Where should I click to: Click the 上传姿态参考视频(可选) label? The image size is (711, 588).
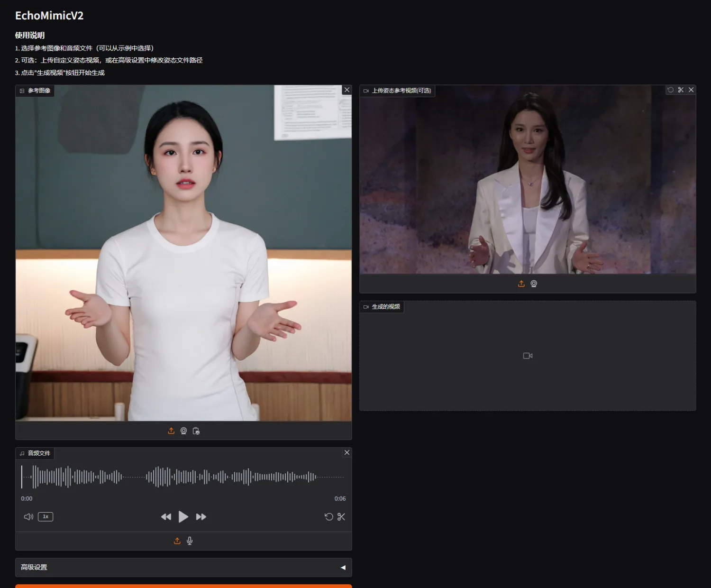(x=397, y=91)
